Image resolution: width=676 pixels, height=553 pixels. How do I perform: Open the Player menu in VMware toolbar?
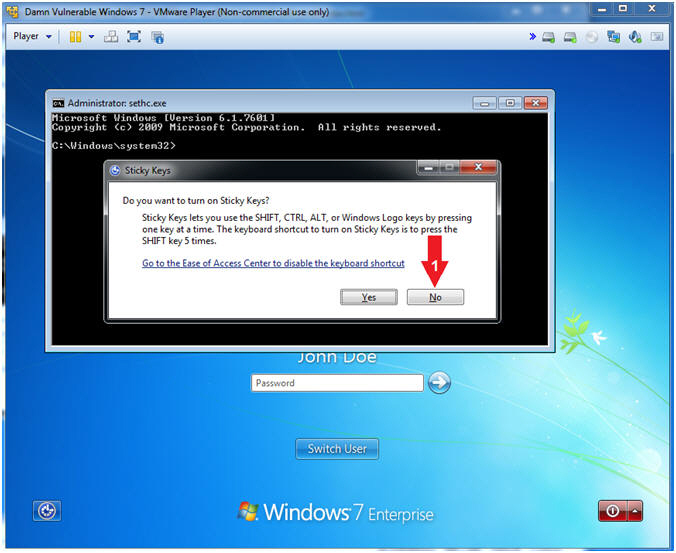32,36
